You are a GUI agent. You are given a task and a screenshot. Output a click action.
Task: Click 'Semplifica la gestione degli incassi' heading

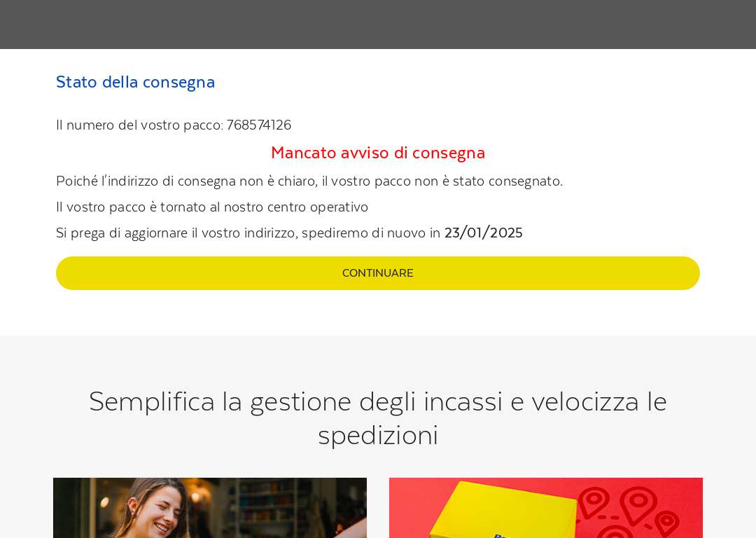378,418
